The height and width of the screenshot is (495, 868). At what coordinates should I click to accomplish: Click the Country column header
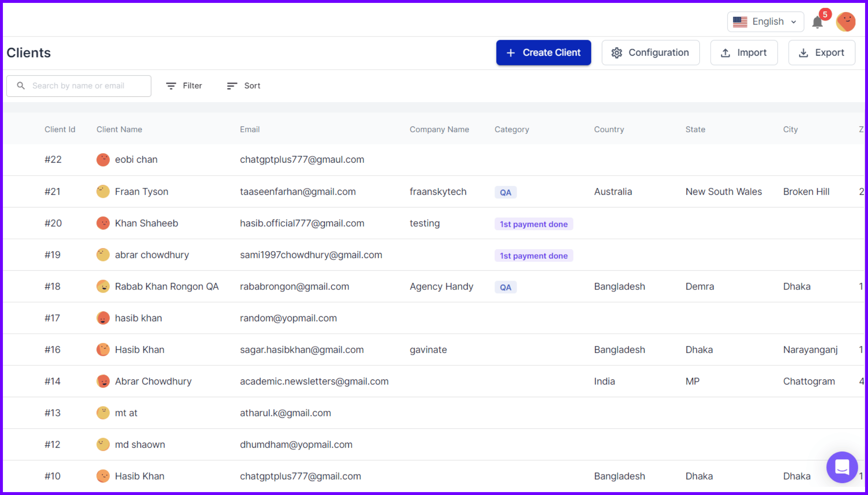tap(609, 129)
